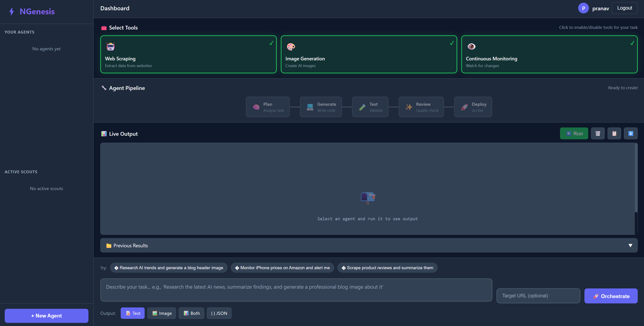The image size is (644, 326).
Task: Click the trash clear-output icon
Action: click(x=597, y=133)
